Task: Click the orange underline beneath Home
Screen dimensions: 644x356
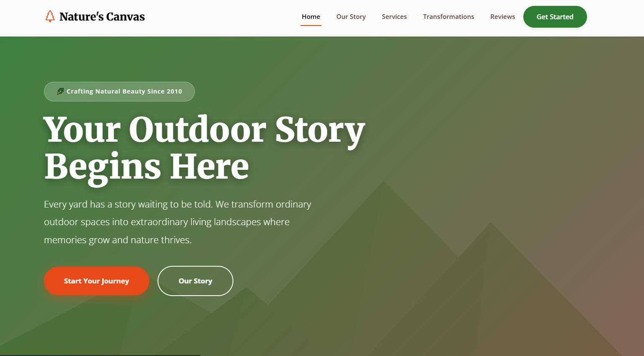Action: (x=311, y=26)
